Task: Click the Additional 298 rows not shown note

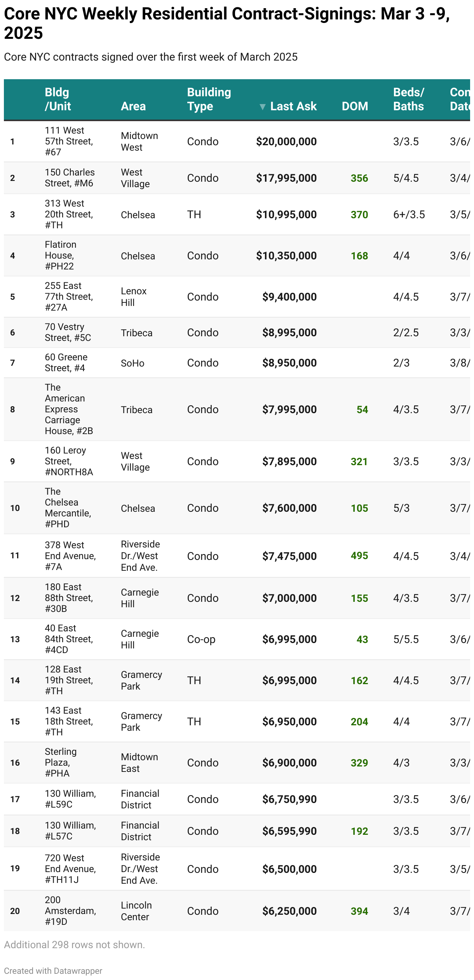Action: 75,945
